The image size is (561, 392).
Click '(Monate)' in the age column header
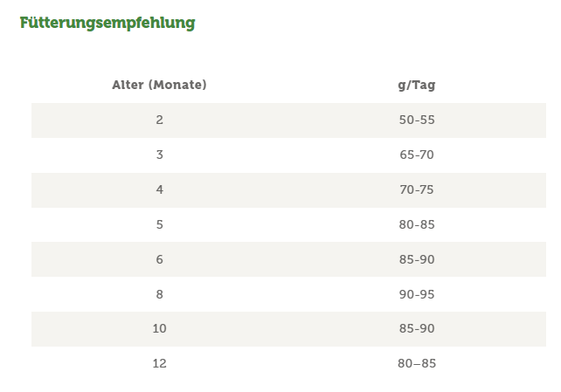pyautogui.click(x=177, y=86)
